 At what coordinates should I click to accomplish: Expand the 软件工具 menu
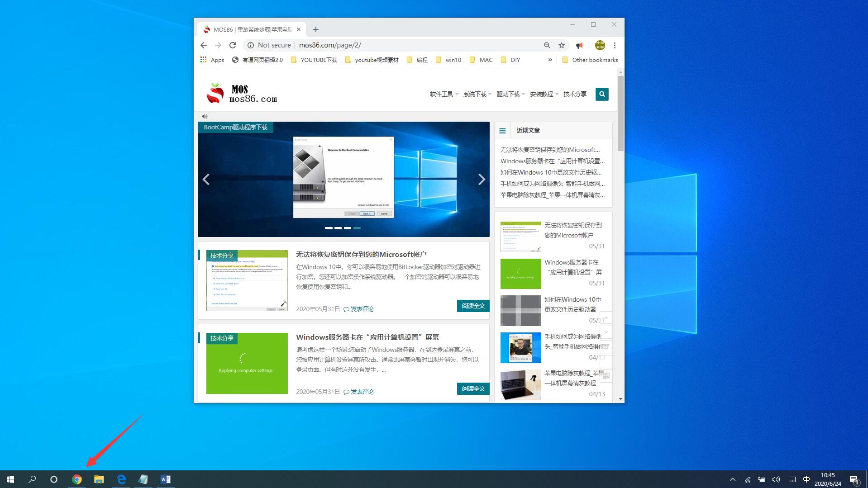[x=444, y=94]
